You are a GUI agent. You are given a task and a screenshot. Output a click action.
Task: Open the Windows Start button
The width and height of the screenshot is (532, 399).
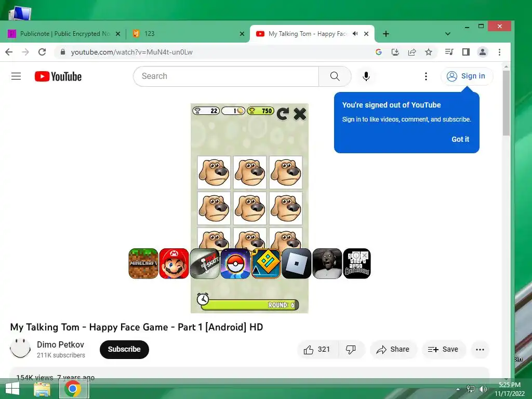12,389
